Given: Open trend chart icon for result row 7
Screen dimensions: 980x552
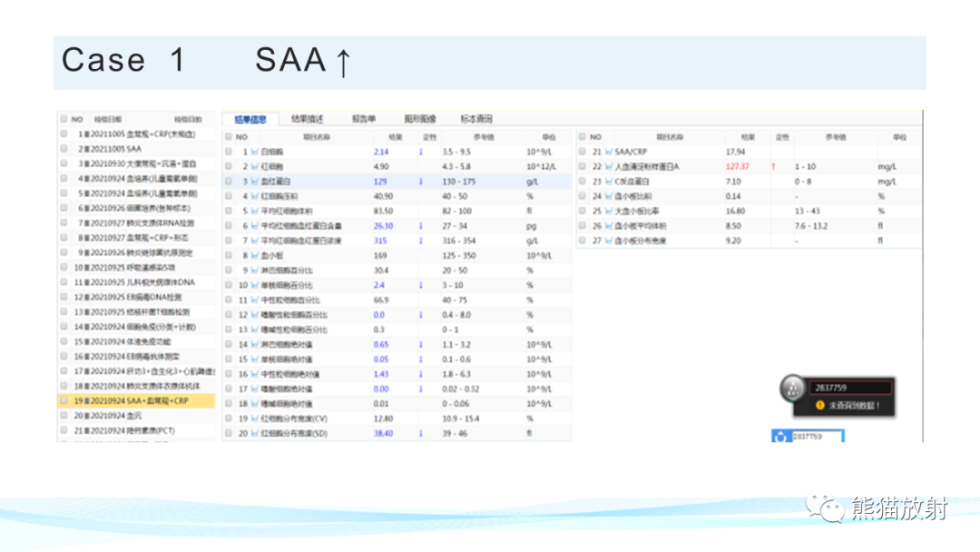Looking at the screenshot, I should pos(255,241).
